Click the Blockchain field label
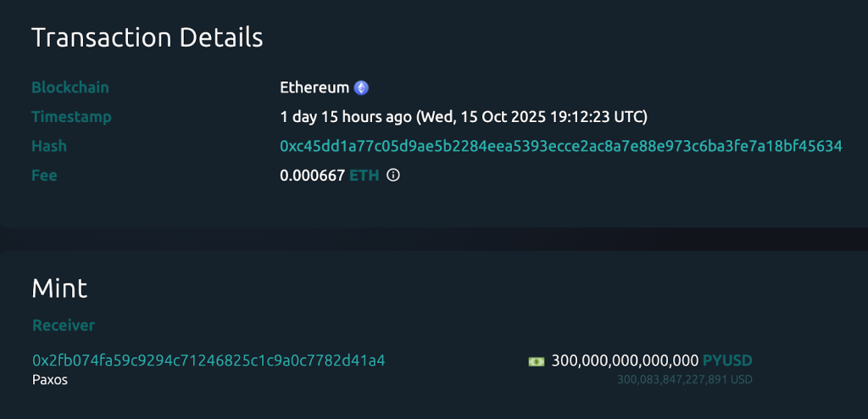The width and height of the screenshot is (868, 419). [x=70, y=87]
